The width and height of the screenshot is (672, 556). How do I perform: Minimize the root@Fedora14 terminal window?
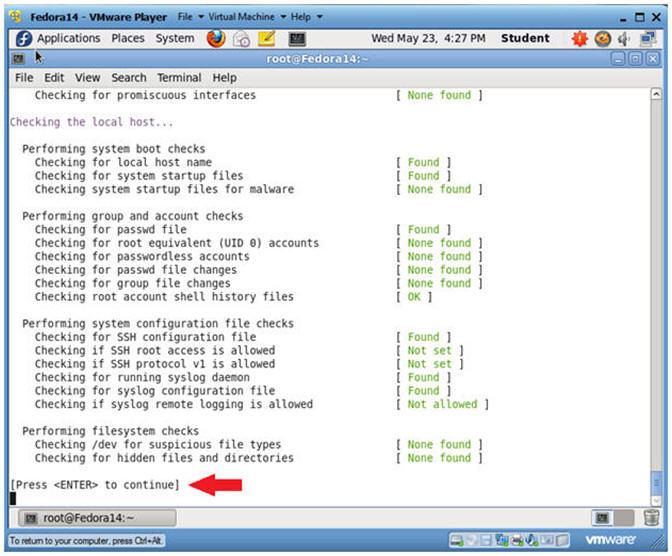tap(618, 59)
